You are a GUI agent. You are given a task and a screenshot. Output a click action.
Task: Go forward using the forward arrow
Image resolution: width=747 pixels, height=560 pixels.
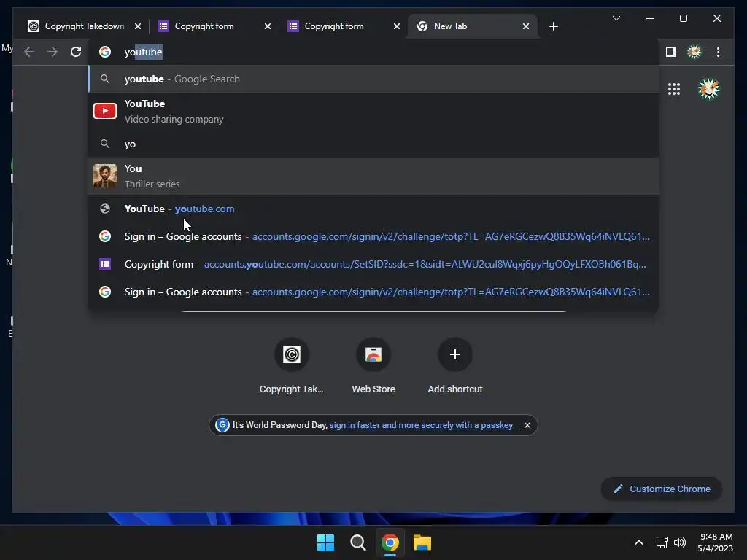point(53,52)
